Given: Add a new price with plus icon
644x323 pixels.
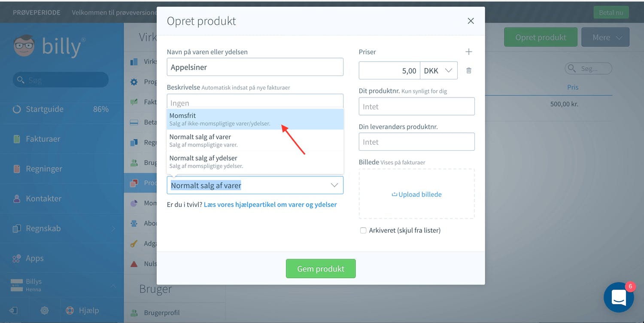Looking at the screenshot, I should pos(469,52).
